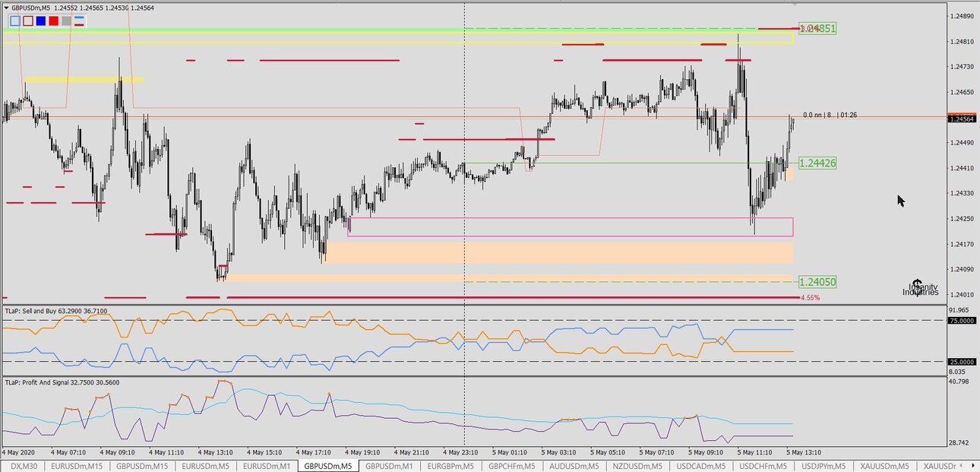Switch to the GBPUSDm,M1 tab

389,466
